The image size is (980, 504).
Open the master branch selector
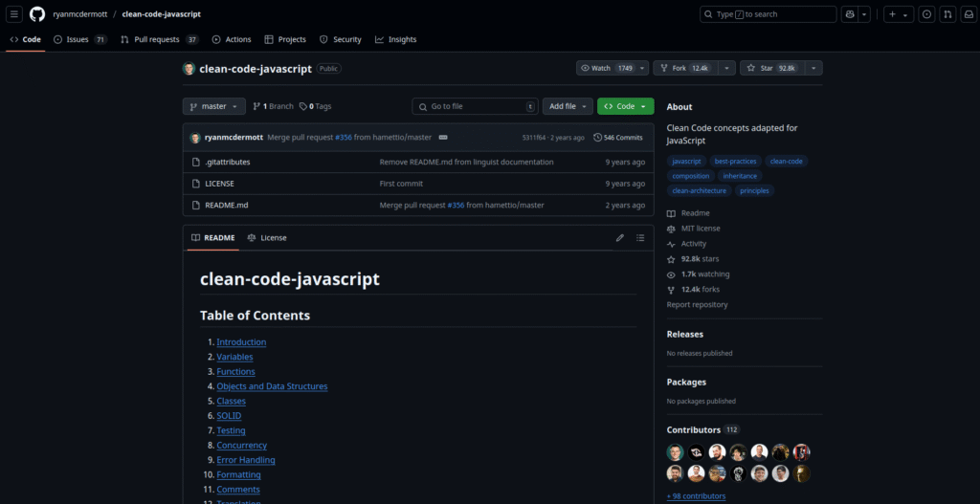(213, 106)
